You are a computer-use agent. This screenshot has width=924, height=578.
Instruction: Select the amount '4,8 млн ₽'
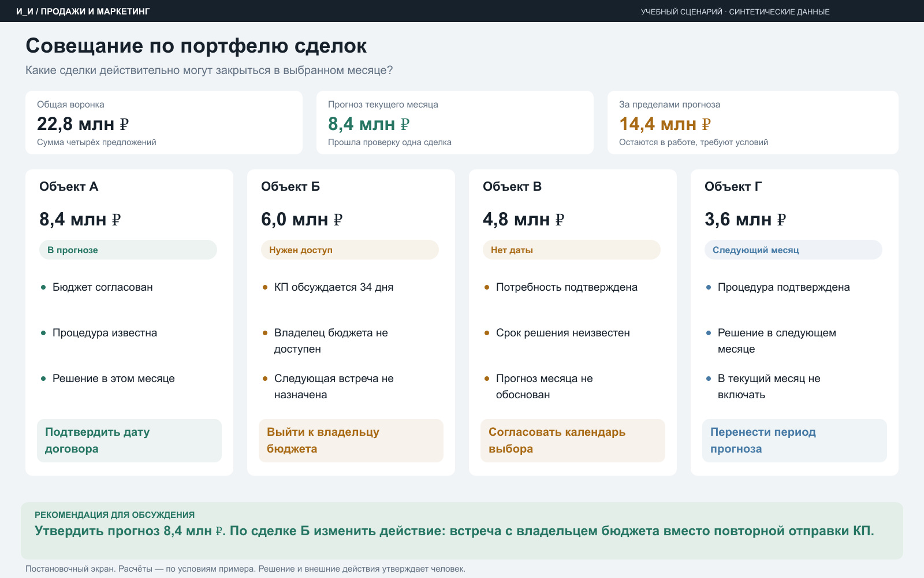pyautogui.click(x=524, y=220)
